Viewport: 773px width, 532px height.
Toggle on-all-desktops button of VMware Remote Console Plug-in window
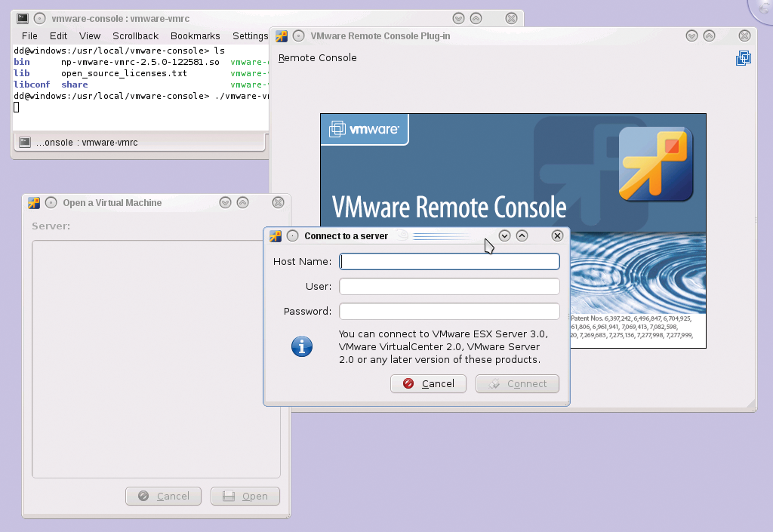click(x=298, y=36)
